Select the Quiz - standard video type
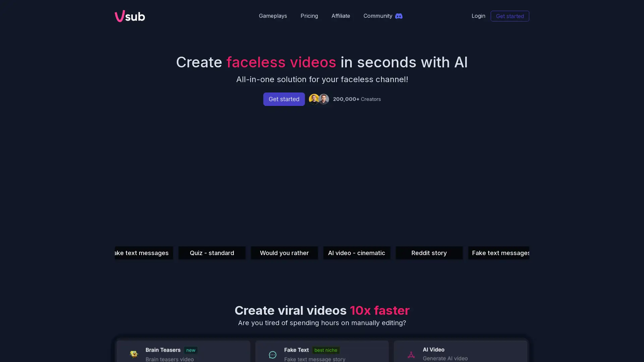 tap(212, 253)
